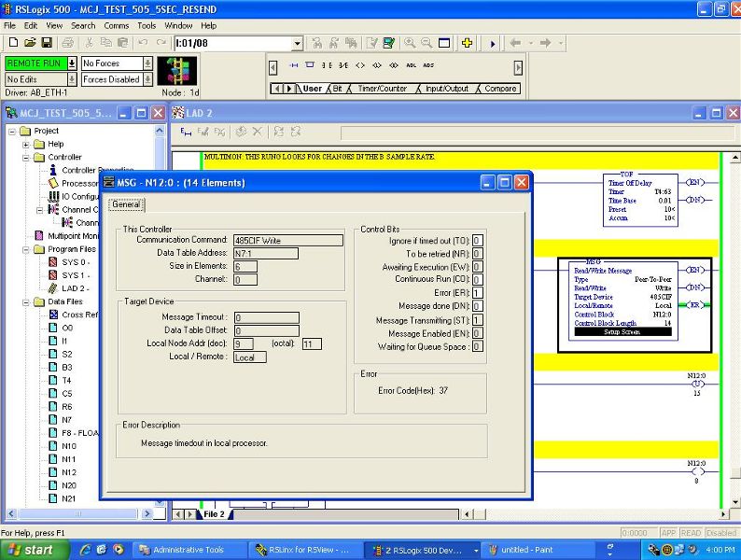Click the Zoom Out magnifier icon
This screenshot has width=741, height=560.
coord(426,43)
